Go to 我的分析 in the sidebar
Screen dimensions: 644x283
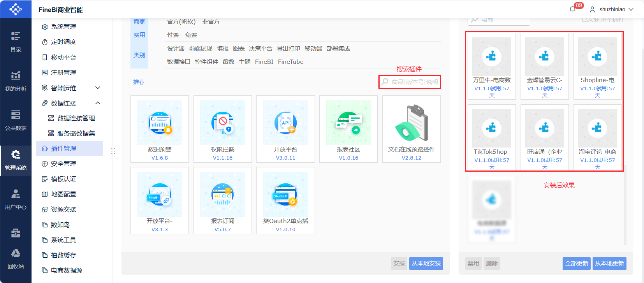click(16, 81)
